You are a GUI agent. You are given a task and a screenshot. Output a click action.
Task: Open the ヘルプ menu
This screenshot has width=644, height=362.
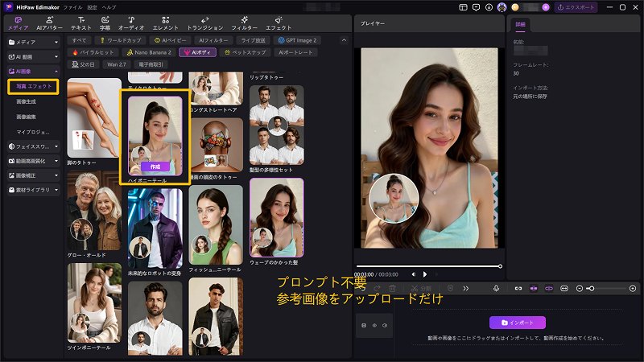coord(109,7)
